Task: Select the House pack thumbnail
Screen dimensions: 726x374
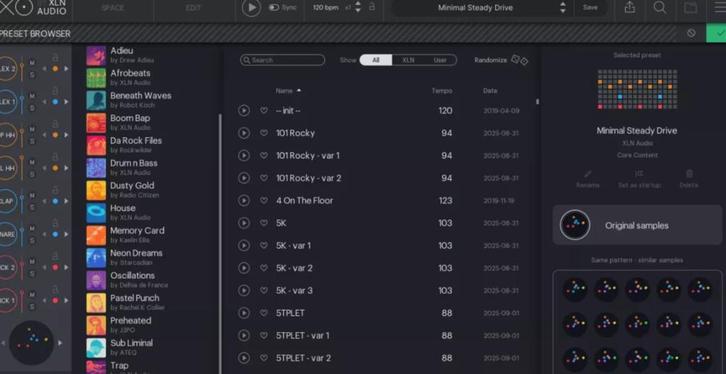Action: [96, 213]
